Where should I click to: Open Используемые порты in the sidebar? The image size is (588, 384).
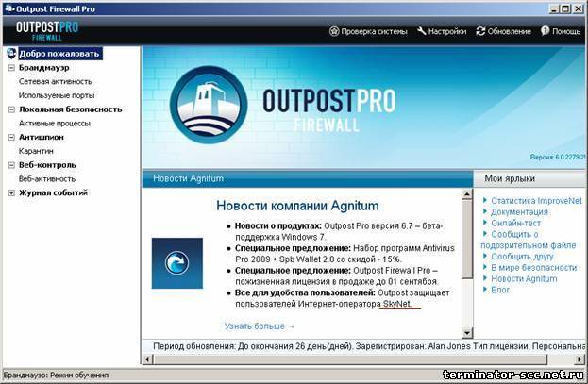(x=57, y=95)
